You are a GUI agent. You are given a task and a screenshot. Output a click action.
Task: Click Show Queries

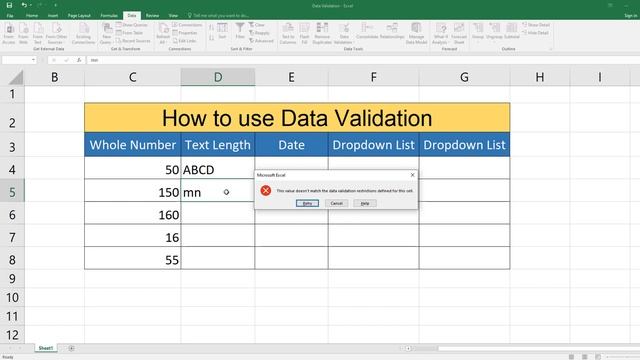point(131,25)
